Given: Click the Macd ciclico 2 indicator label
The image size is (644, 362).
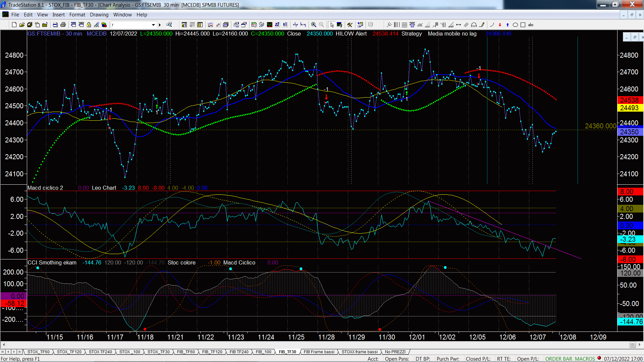Looking at the screenshot, I should click(x=45, y=188).
